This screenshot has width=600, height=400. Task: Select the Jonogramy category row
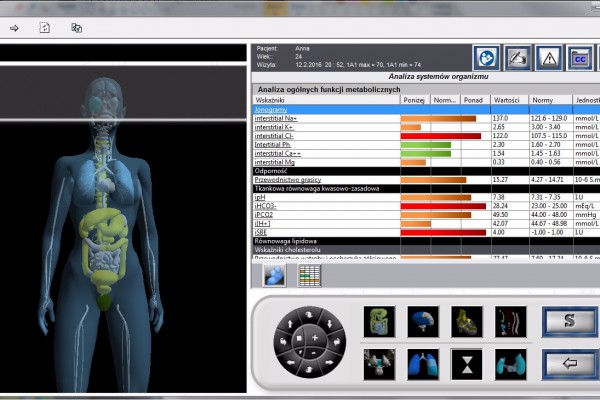click(272, 109)
